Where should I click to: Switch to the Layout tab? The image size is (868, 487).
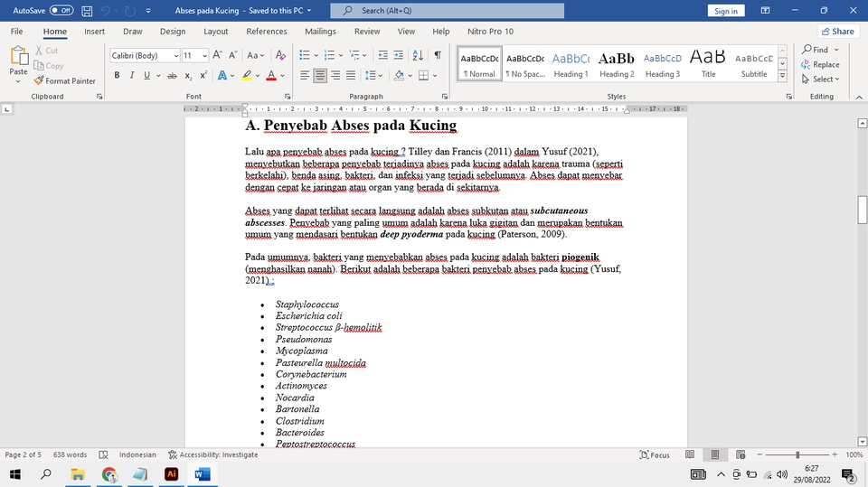216,32
